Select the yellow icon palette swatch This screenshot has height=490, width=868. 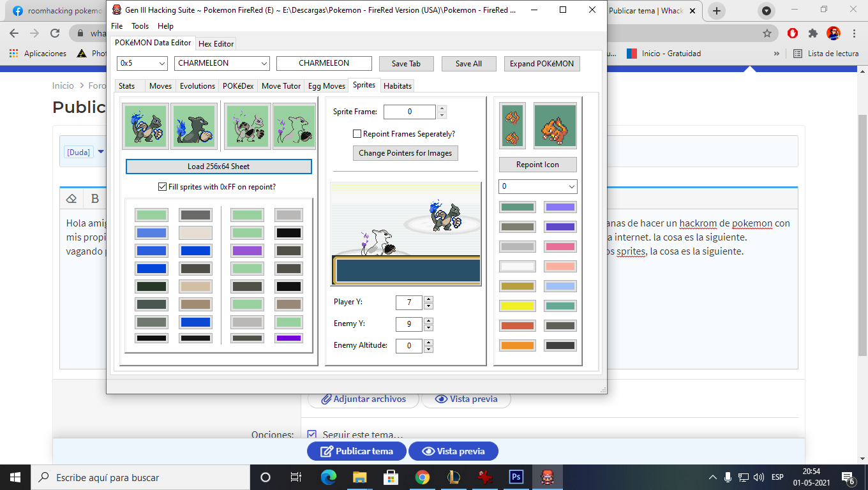(x=517, y=306)
